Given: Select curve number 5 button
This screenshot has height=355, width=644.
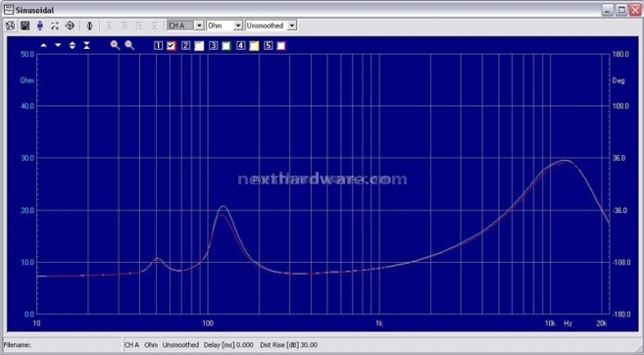Looking at the screenshot, I should [x=269, y=46].
